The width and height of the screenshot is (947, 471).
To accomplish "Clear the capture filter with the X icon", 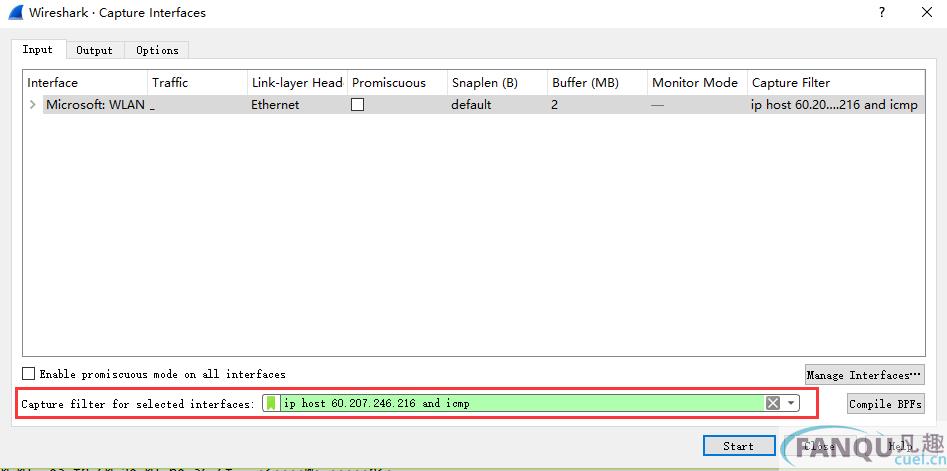I will (772, 403).
